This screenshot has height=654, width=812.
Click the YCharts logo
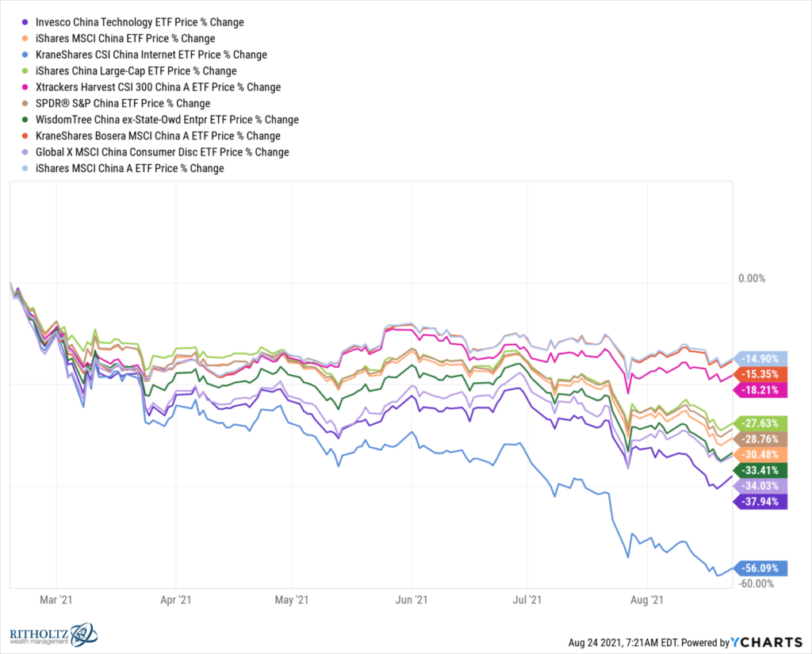click(769, 641)
